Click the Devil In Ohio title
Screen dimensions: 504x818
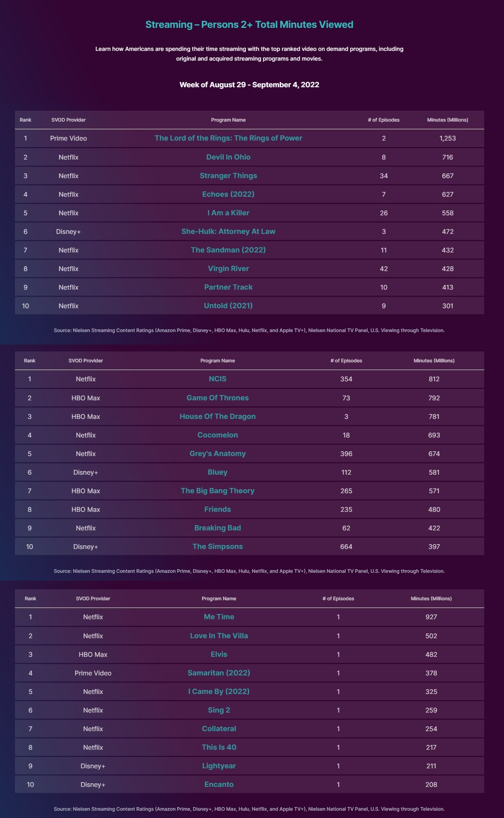click(x=228, y=157)
